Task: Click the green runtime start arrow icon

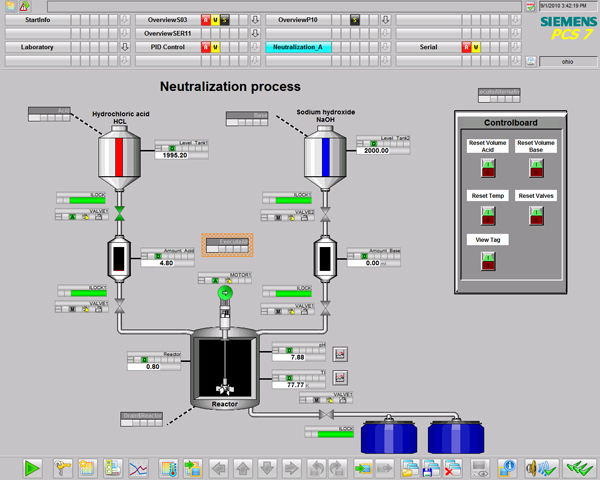Action: click(x=32, y=467)
